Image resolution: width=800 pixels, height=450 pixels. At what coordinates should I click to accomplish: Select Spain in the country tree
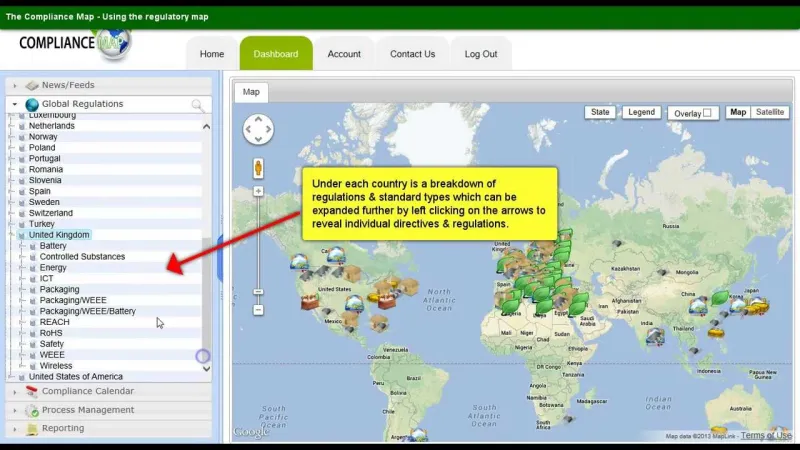tap(39, 191)
